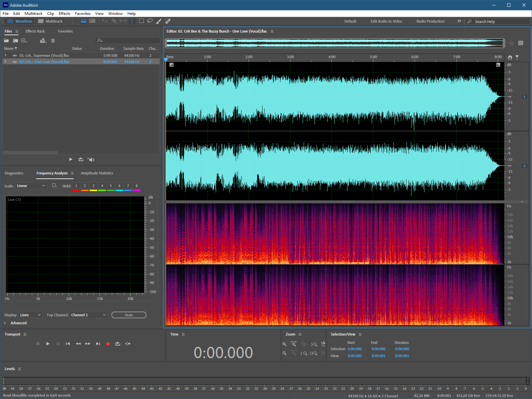Screen dimensions: 532x399
Task: Select the Time Selection tool
Action: (x=132, y=21)
